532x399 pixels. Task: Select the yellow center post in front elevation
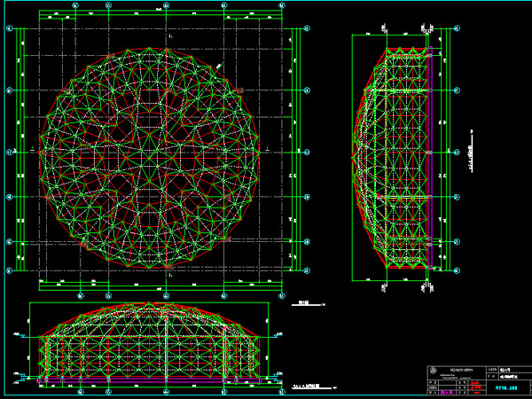(x=167, y=346)
